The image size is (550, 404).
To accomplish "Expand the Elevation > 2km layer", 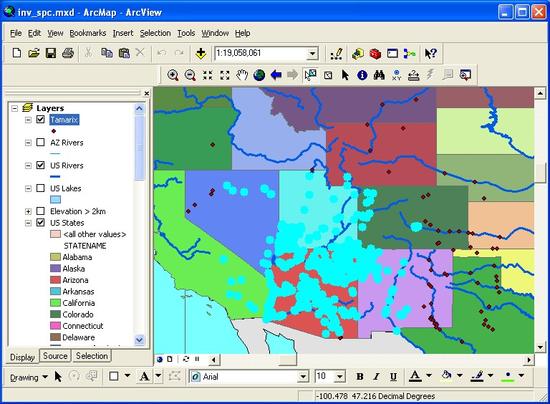I will click(28, 211).
